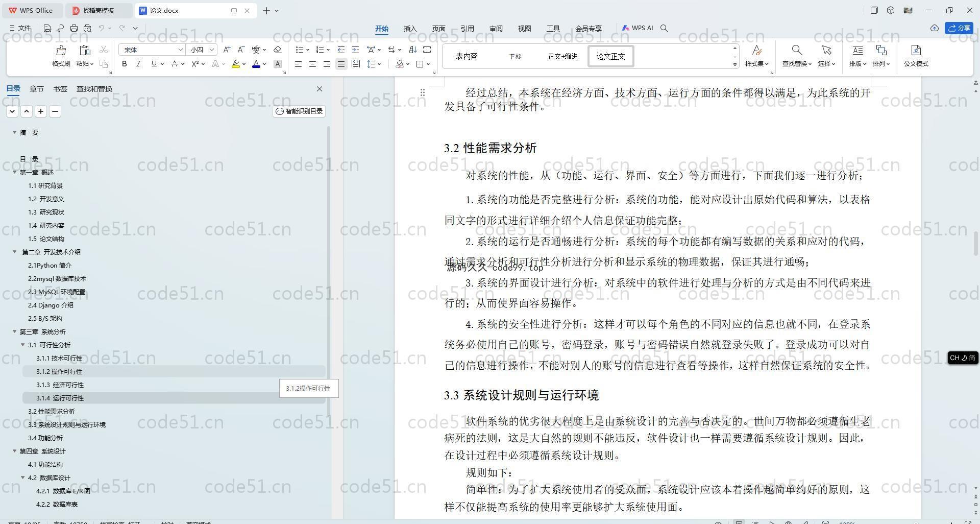980x524 pixels.
Task: Click the strikethrough icon
Action: 175,64
